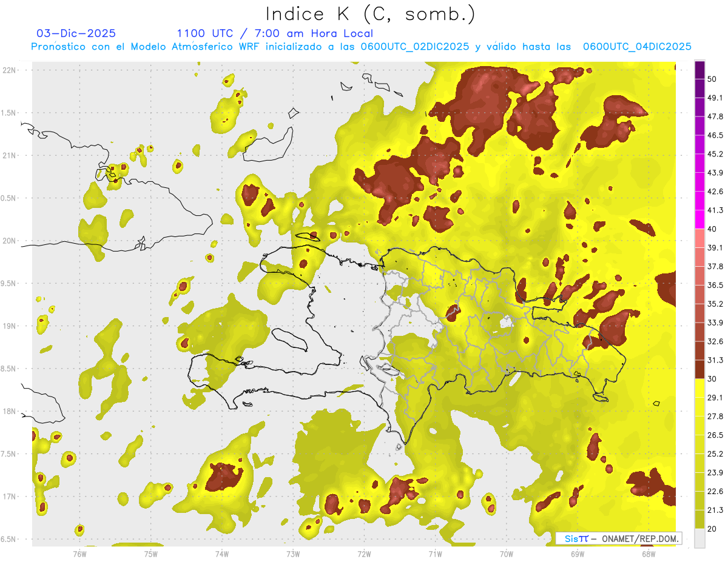Click the dark brown colorbar segment between 30 and 31.3
The height and width of the screenshot is (562, 728).
700,369
